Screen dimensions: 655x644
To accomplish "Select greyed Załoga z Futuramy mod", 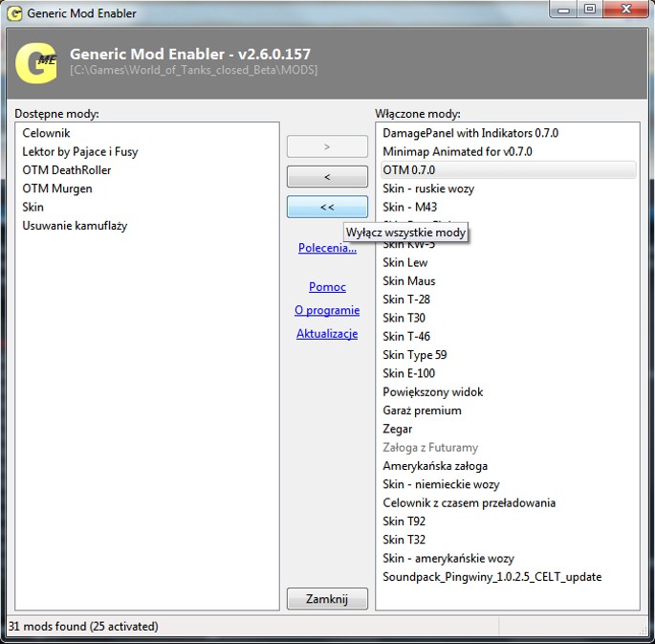I will click(x=430, y=447).
